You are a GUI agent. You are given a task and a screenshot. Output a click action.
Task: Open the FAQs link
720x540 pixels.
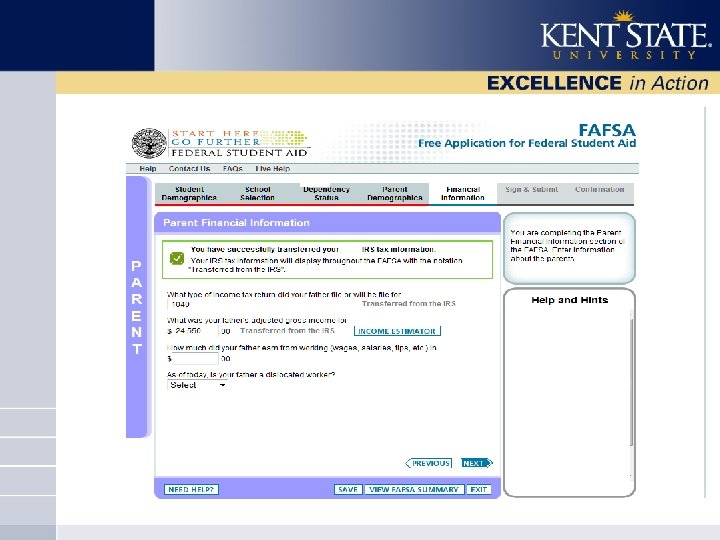tap(232, 169)
